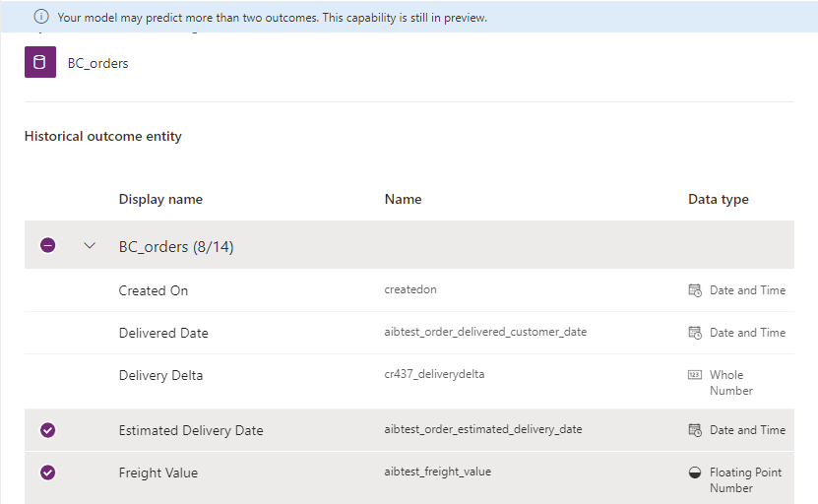Sort by the Display name column header

(x=160, y=199)
